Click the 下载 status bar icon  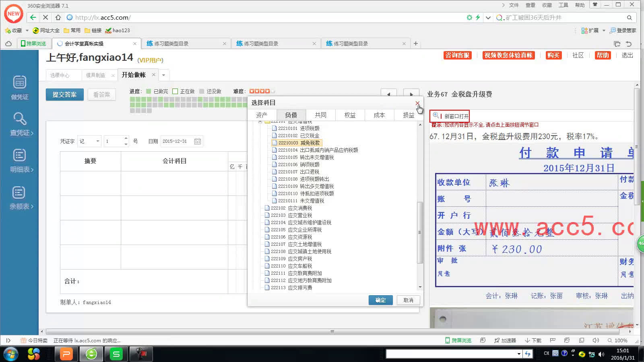tap(533, 340)
